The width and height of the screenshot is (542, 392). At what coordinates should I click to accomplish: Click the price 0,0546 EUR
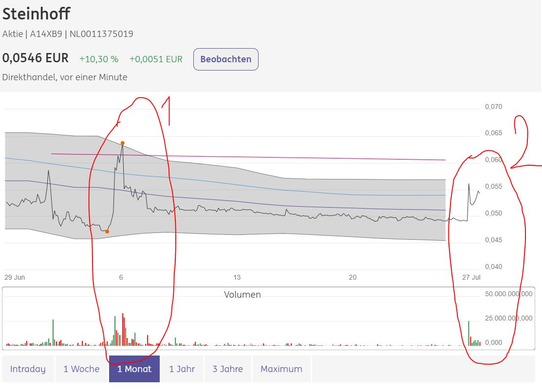(36, 58)
